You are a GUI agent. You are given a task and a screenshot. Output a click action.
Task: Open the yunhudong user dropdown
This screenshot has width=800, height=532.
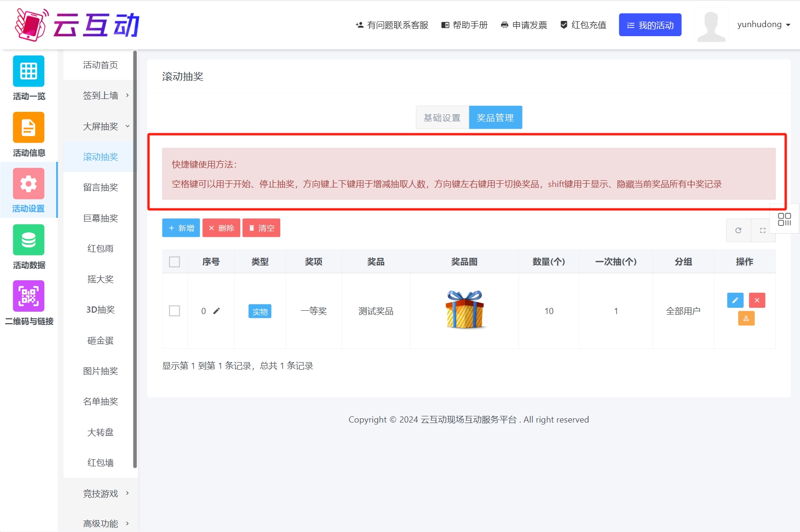click(763, 25)
